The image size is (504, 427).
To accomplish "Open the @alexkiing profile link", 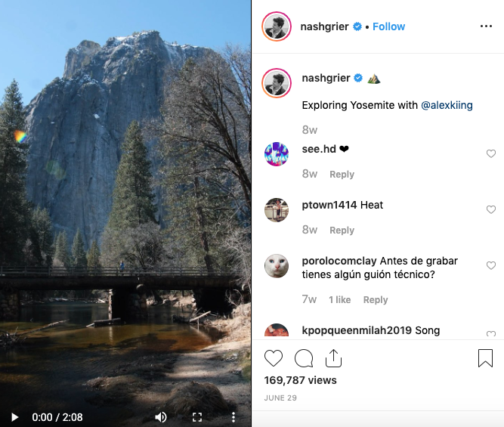I will [x=447, y=105].
